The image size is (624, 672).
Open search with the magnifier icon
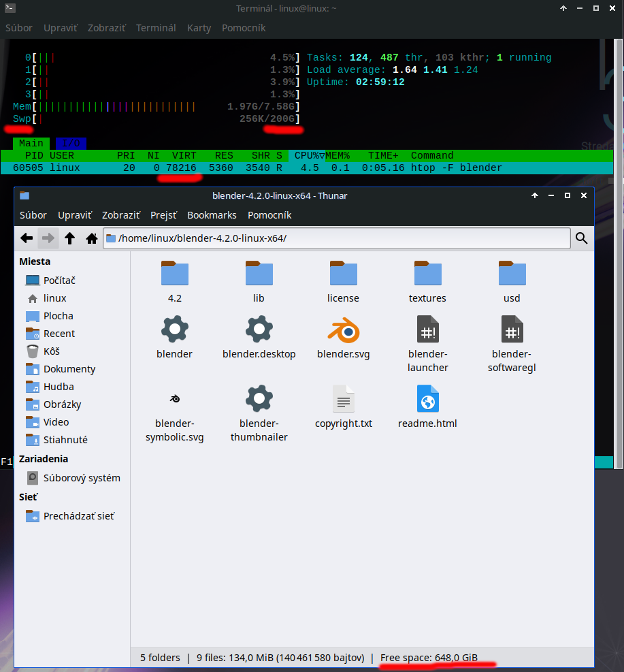(581, 238)
